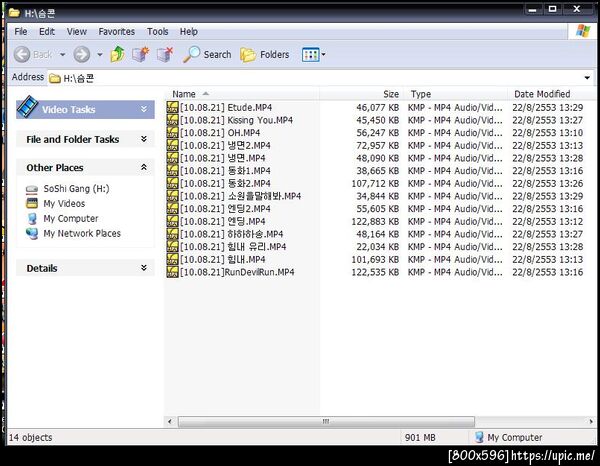Click the Video Tasks filmstrip icon

pos(27,107)
